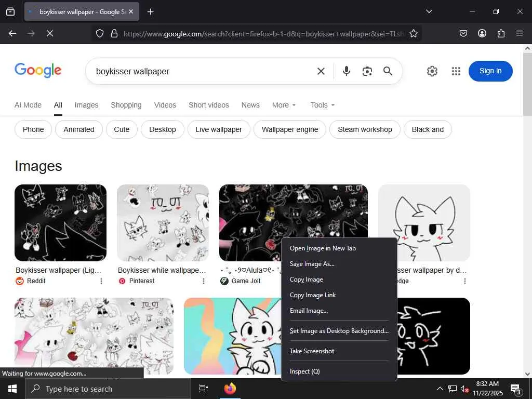
Task: Open the Reddit black boykisser thumbnail
Action: 60,223
